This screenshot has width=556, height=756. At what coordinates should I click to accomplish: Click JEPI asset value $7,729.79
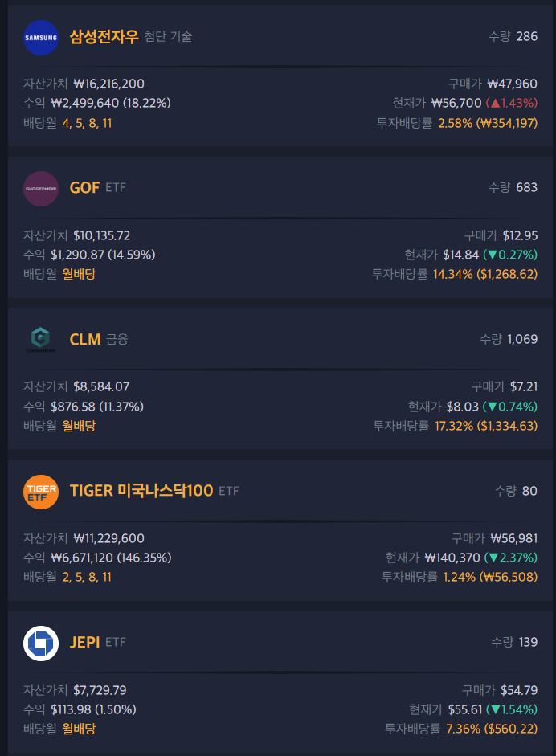pos(100,690)
